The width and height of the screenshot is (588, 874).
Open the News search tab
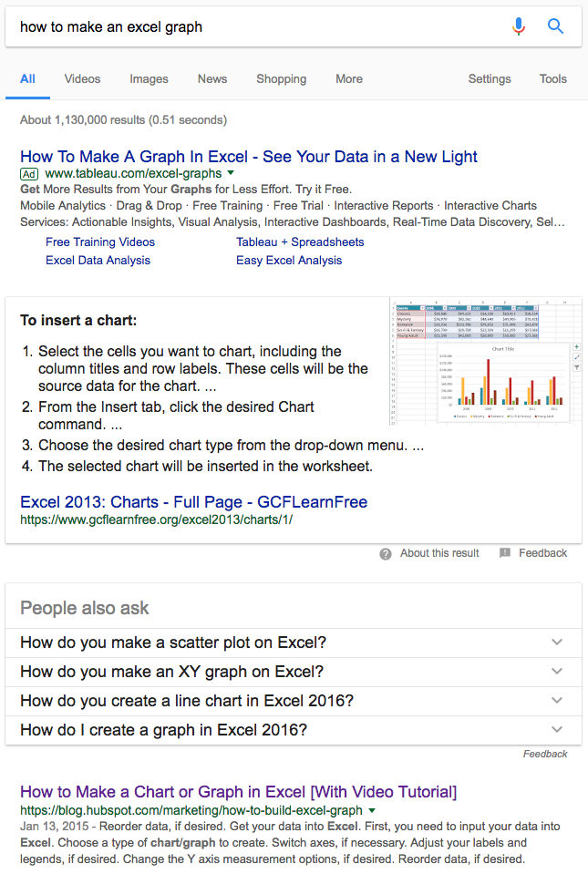[212, 79]
